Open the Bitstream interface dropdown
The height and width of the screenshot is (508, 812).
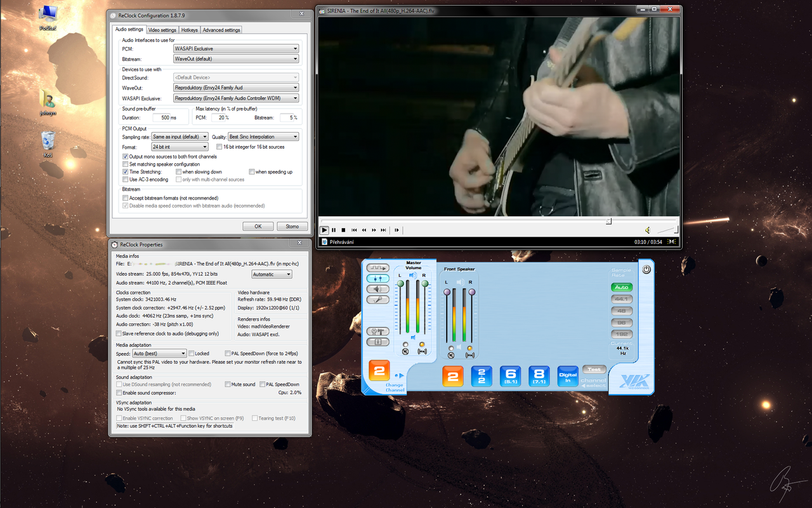pyautogui.click(x=236, y=59)
